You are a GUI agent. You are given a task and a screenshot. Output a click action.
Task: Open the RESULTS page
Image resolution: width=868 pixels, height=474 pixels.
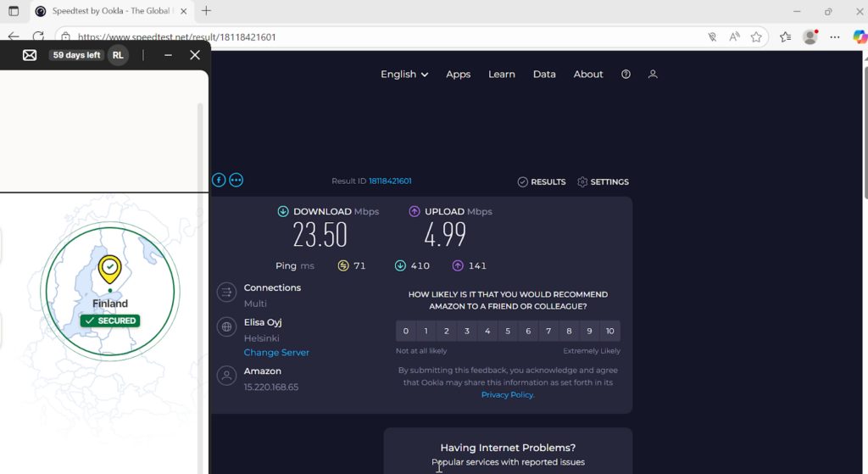click(x=542, y=181)
